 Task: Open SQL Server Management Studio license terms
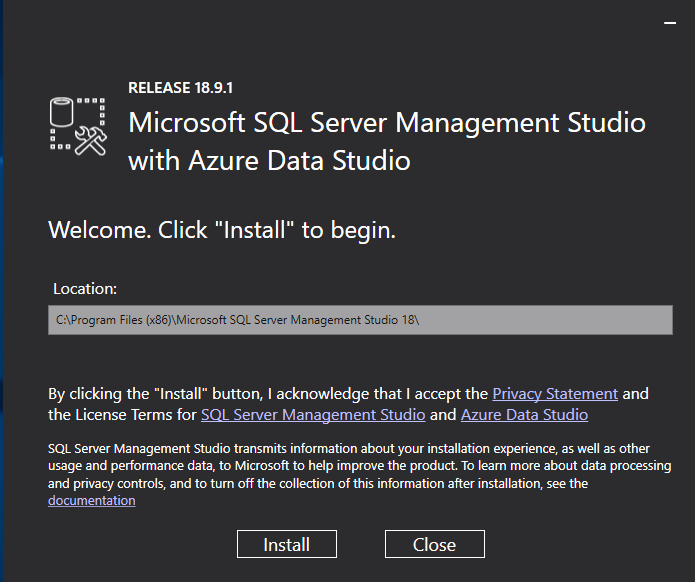tap(313, 414)
